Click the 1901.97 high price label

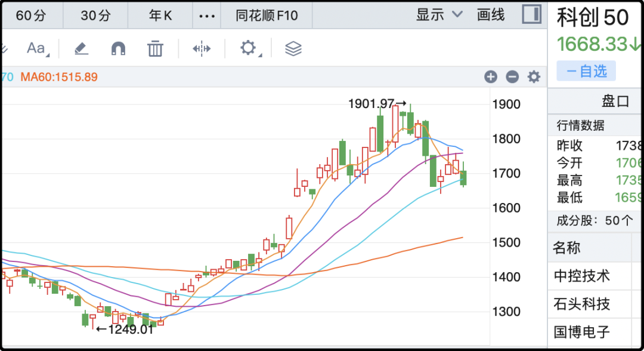[371, 104]
